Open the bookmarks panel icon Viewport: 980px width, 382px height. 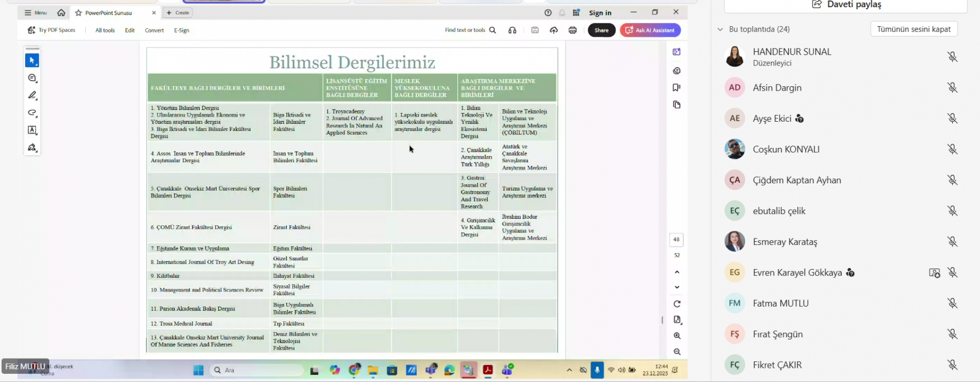point(677,87)
